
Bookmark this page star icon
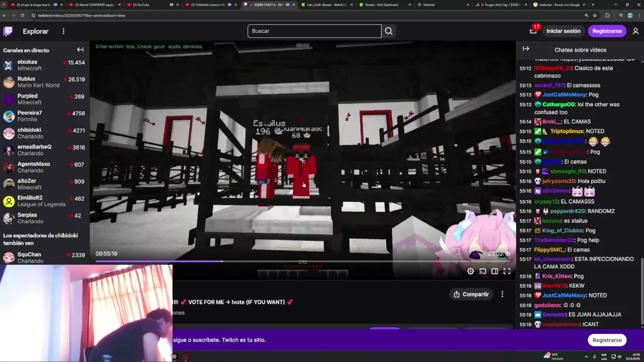(594, 16)
